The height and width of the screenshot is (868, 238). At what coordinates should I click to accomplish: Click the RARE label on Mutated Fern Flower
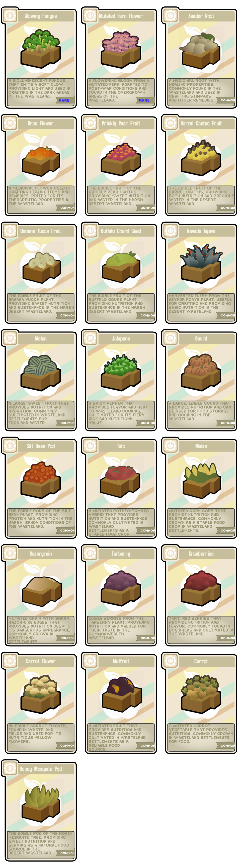pos(144,100)
